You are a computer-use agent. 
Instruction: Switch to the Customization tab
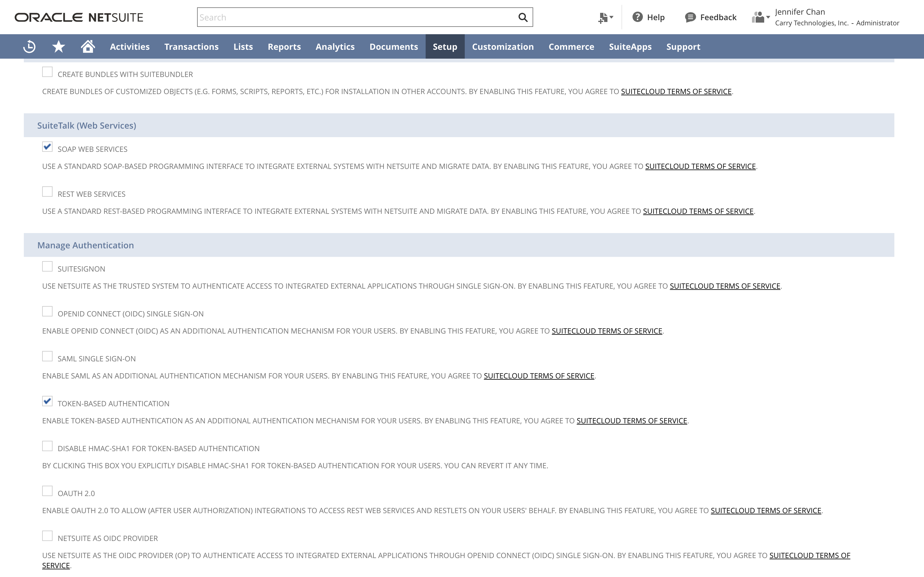(x=502, y=46)
